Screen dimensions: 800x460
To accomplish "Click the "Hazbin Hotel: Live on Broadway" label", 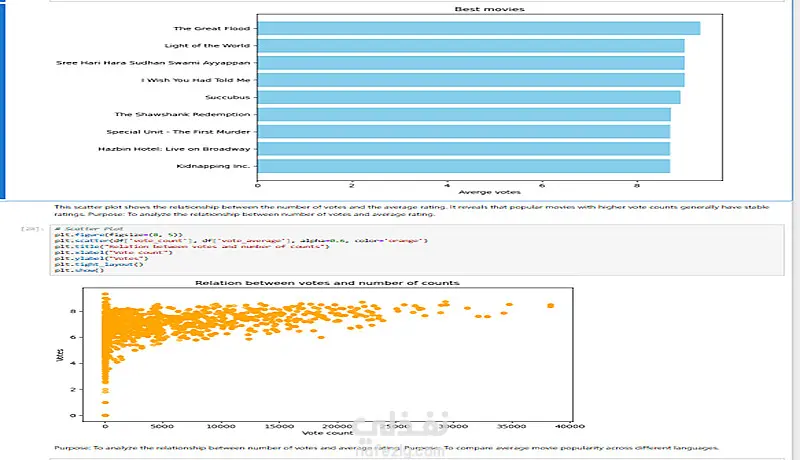I will [x=174, y=149].
